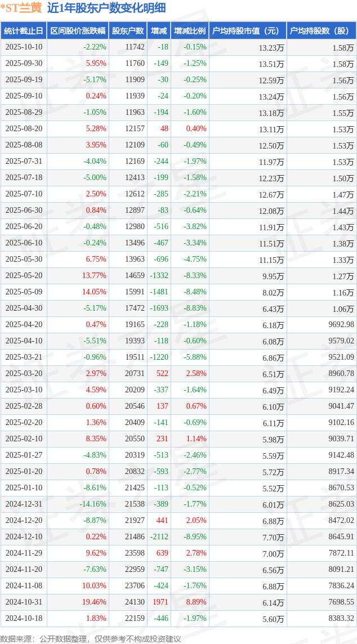Click the 19.46% price change cell

[95, 602]
